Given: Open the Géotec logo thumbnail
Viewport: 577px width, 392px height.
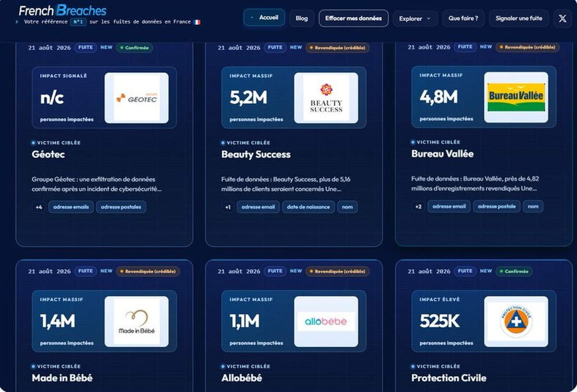Looking at the screenshot, I should [137, 98].
